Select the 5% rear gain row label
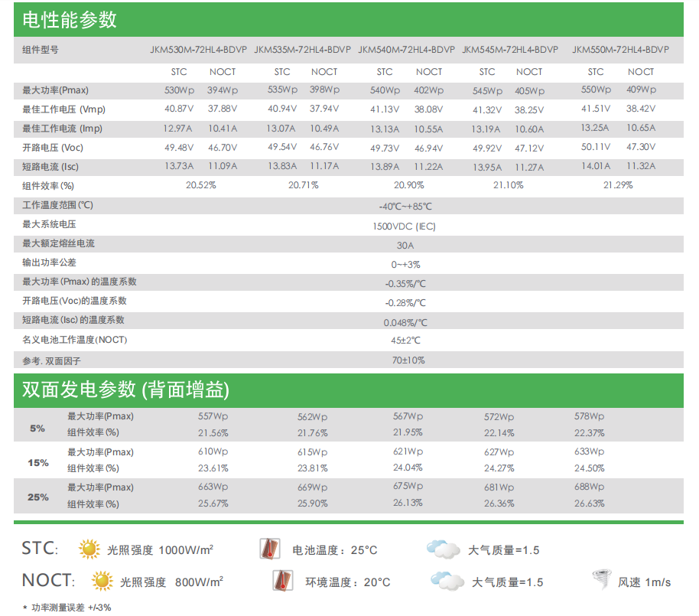The width and height of the screenshot is (699, 616). click(x=37, y=429)
